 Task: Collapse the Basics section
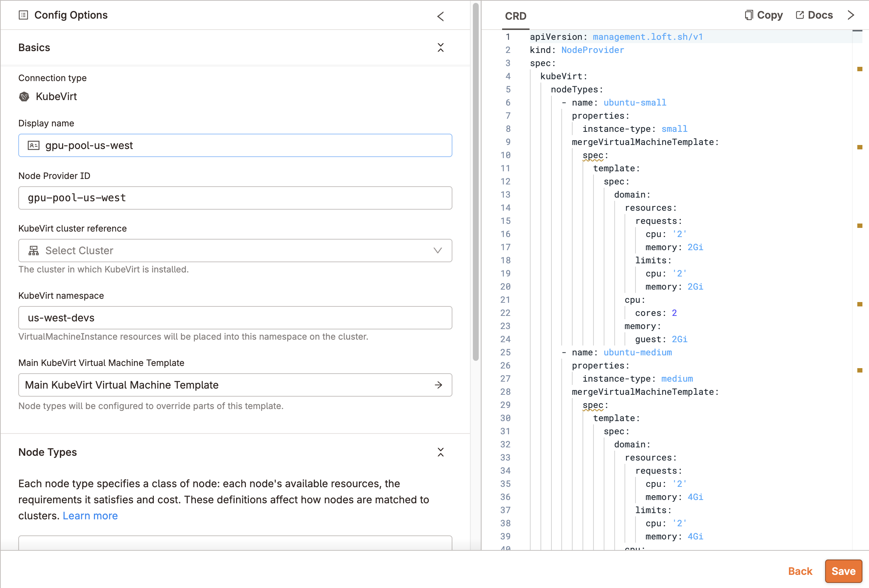tap(440, 47)
